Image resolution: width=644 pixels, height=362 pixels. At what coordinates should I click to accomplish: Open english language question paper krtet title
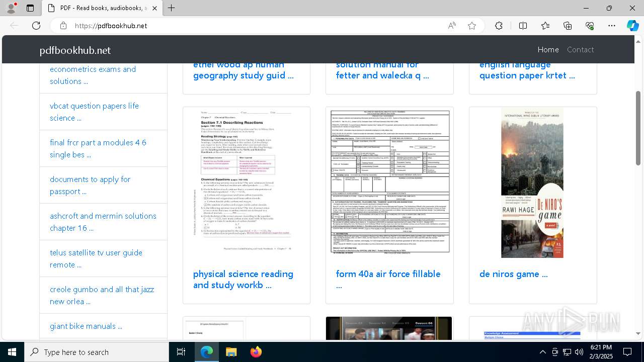(527, 70)
